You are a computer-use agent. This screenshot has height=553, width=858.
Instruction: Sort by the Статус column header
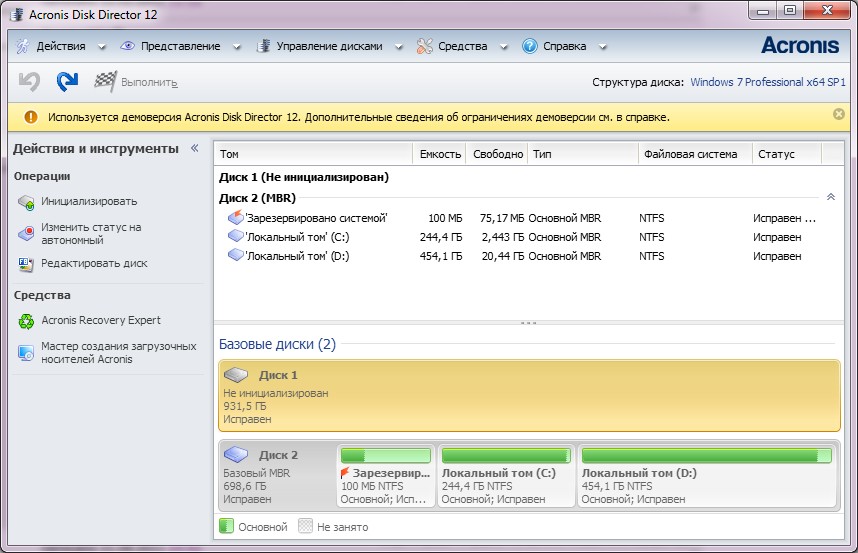[787, 154]
